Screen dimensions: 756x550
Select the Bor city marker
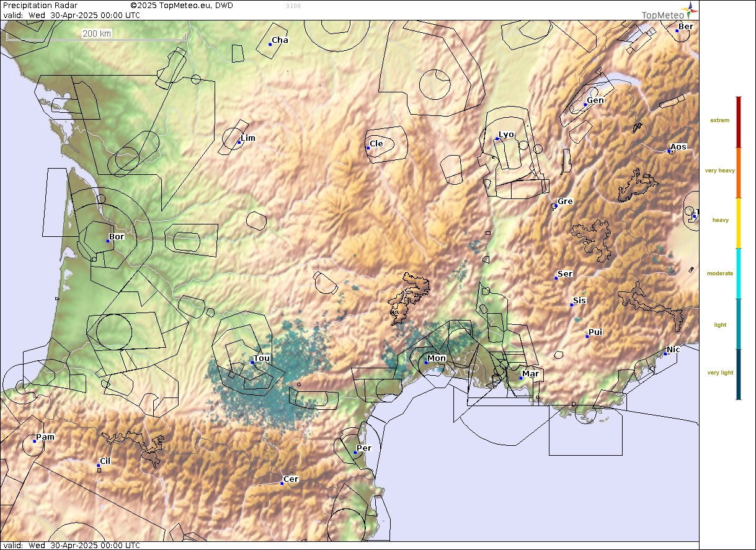tap(107, 241)
